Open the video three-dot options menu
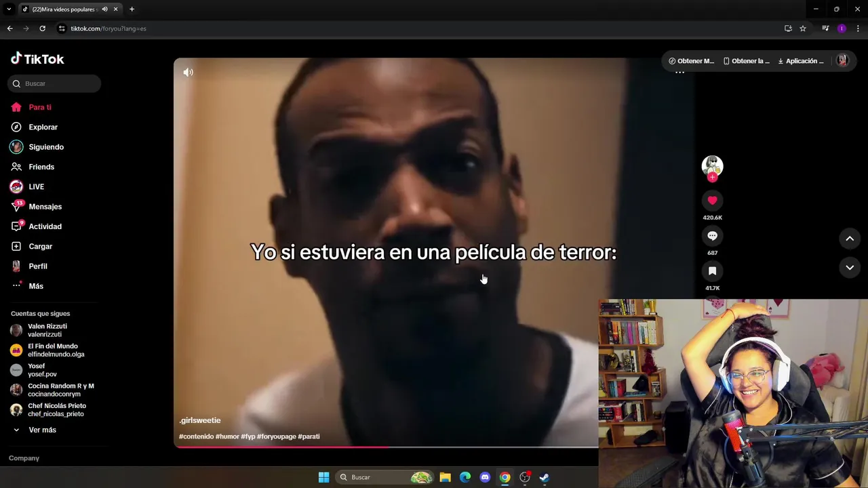The image size is (868, 488). click(679, 73)
